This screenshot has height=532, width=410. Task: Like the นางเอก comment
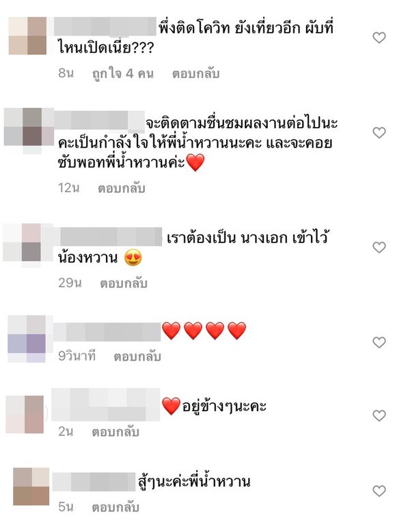[379, 247]
